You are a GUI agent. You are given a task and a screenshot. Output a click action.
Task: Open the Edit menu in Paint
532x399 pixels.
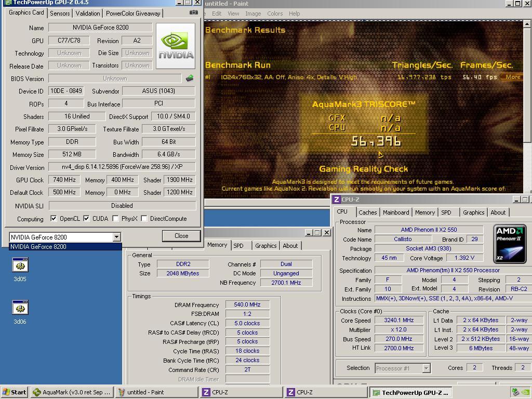[217, 14]
